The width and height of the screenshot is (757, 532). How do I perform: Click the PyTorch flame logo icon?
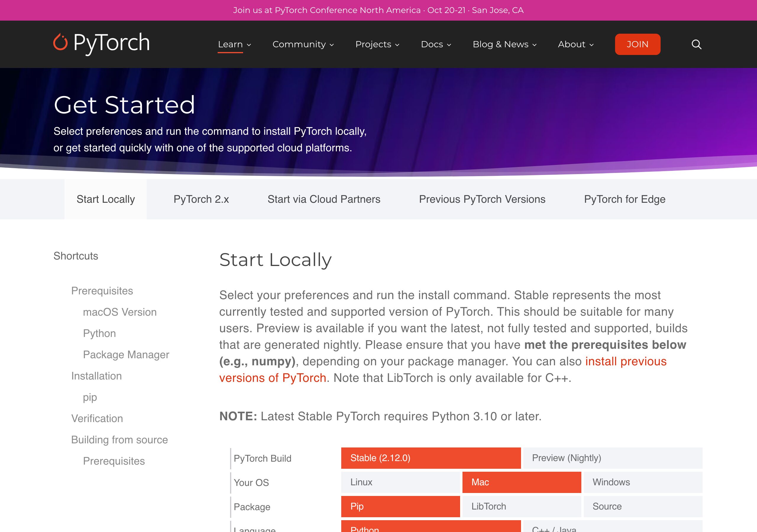click(60, 42)
